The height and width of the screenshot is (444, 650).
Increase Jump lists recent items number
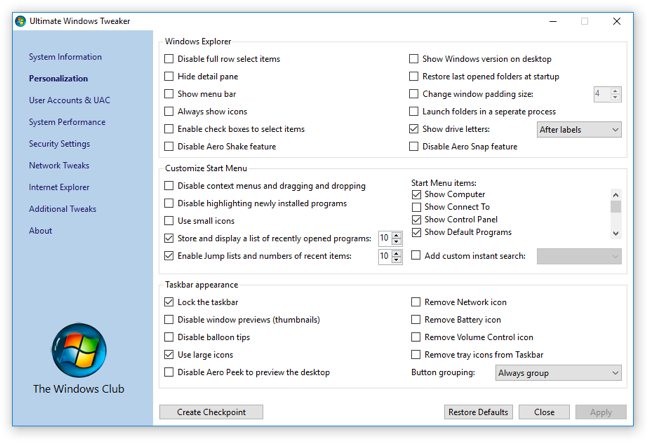coord(397,253)
